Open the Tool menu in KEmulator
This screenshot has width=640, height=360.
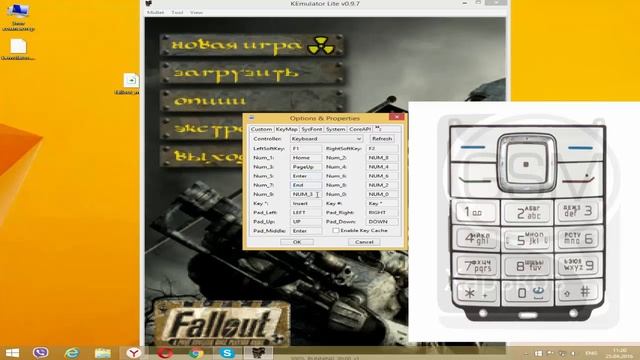click(177, 13)
